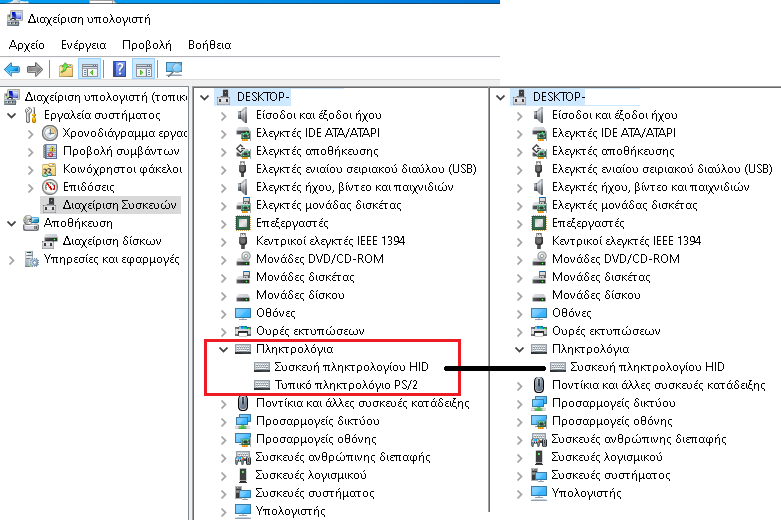Image resolution: width=781 pixels, height=520 pixels.
Task: Expand Προσαρμογείς δικτύου in right pane
Action: tap(520, 403)
